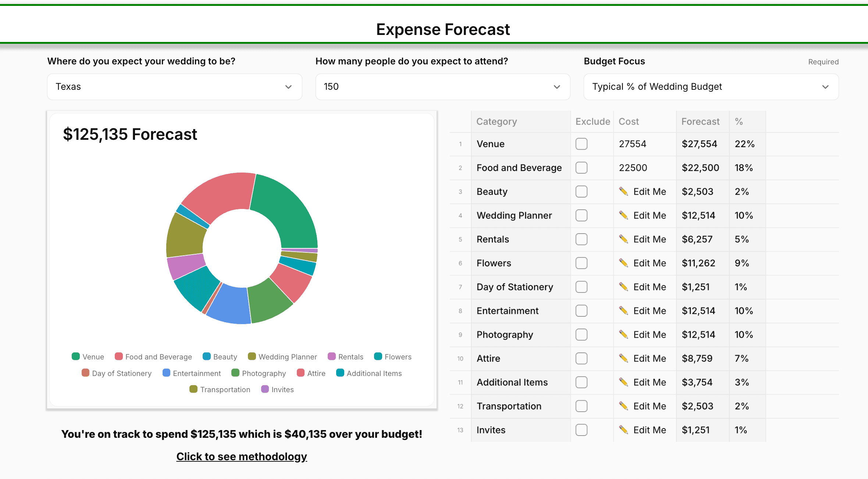Click pencil icon for Transportation row

tap(623, 406)
